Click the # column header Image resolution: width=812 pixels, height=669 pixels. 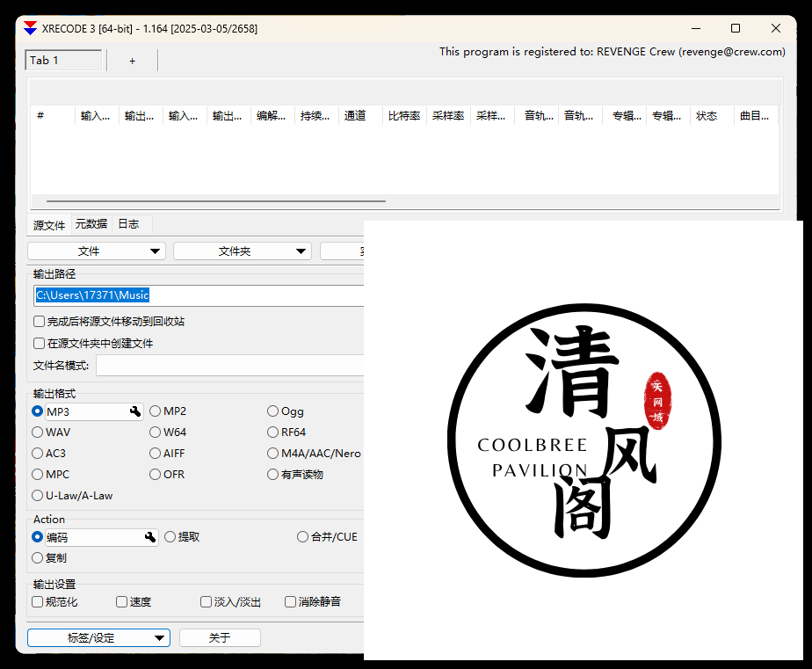(x=53, y=115)
